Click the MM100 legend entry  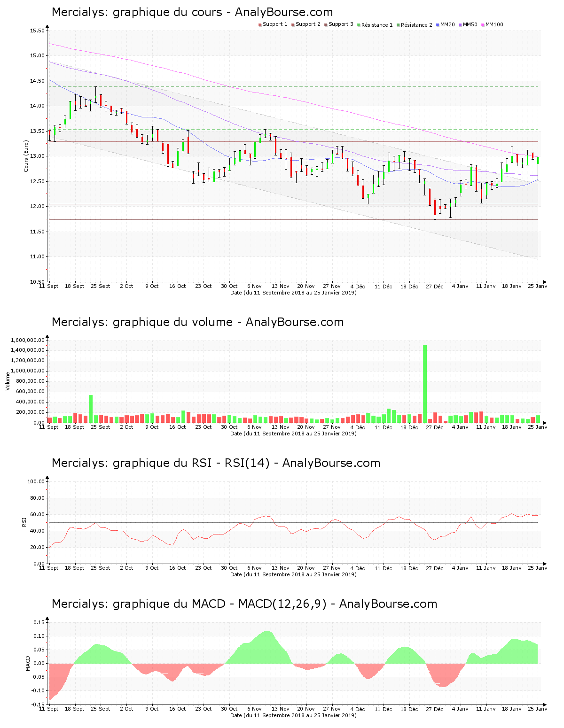492,24
